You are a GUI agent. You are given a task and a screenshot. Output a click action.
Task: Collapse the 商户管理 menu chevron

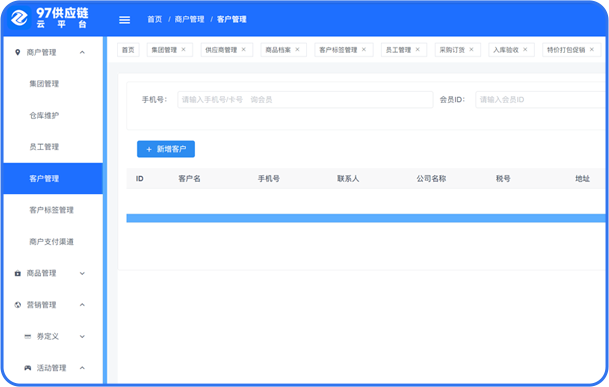[x=82, y=52]
